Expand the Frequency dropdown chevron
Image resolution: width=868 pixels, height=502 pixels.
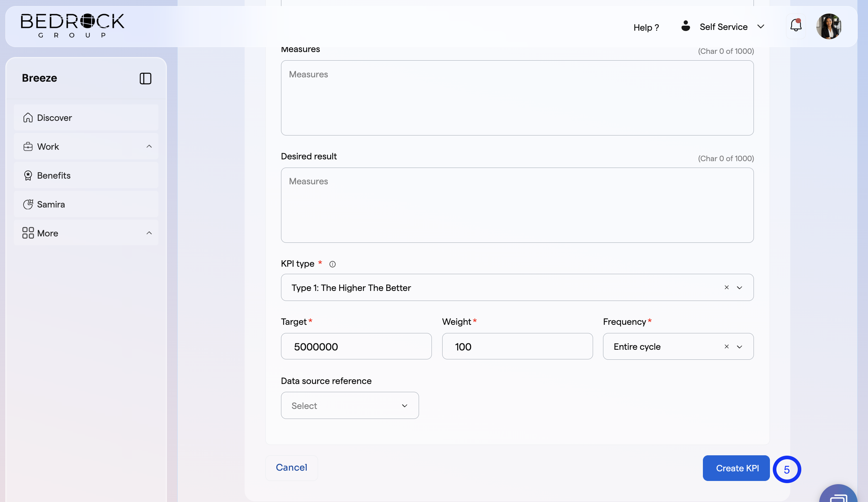click(740, 347)
